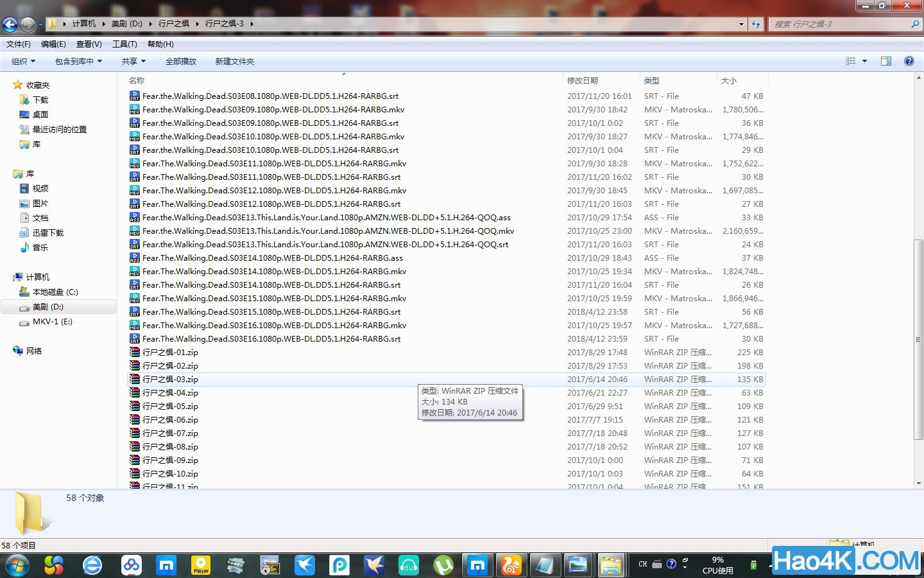Viewport: 924px width, 578px height.
Task: Click 美剧 (D:) in the address breadcrumb
Action: coord(126,24)
